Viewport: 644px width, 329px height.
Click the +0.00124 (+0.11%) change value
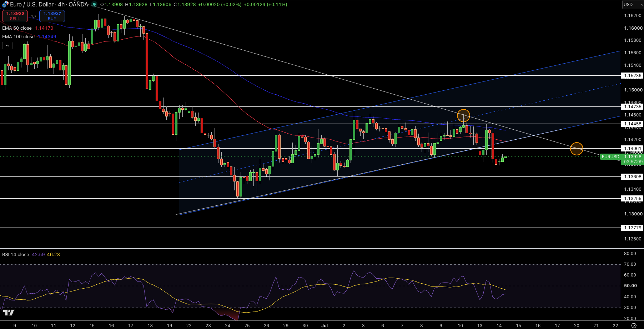[265, 5]
